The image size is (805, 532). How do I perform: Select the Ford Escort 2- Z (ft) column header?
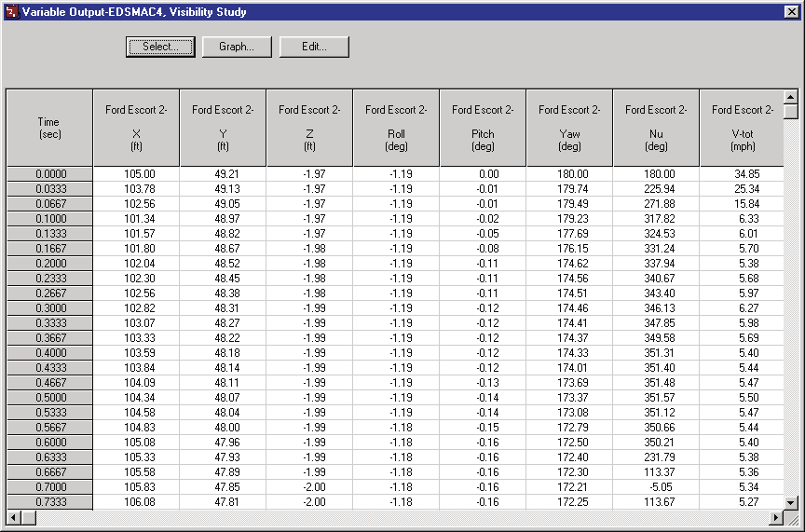(309, 128)
